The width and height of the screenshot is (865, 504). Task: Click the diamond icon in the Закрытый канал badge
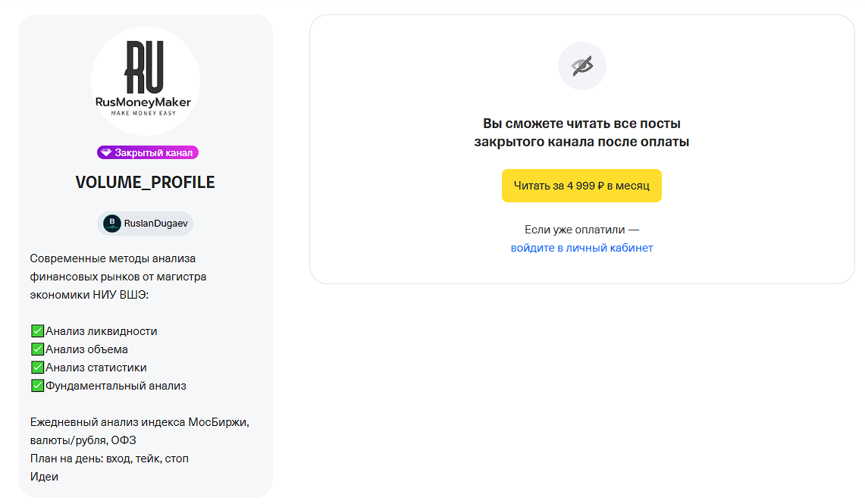pyautogui.click(x=106, y=153)
